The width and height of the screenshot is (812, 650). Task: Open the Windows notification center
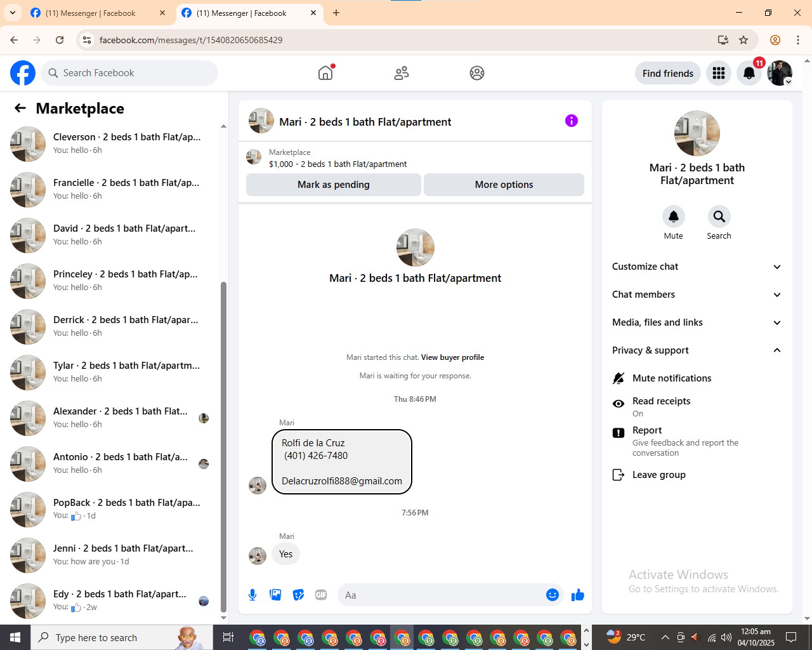pyautogui.click(x=791, y=637)
